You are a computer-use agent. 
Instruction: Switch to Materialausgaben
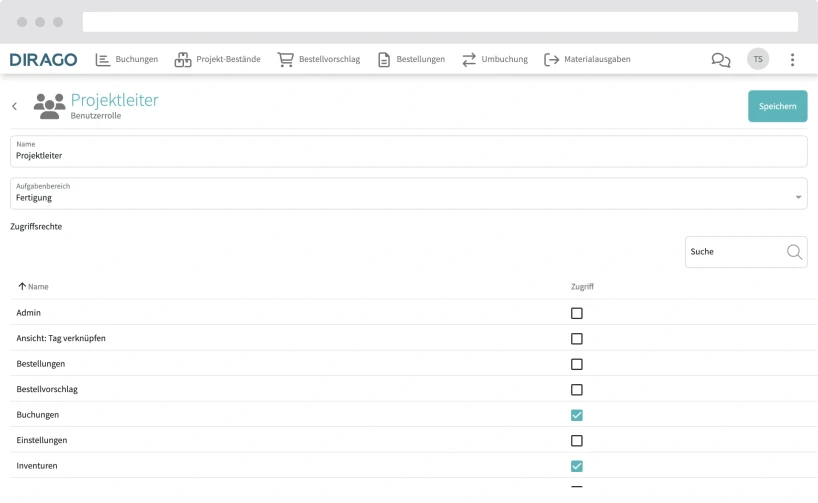[x=587, y=60]
